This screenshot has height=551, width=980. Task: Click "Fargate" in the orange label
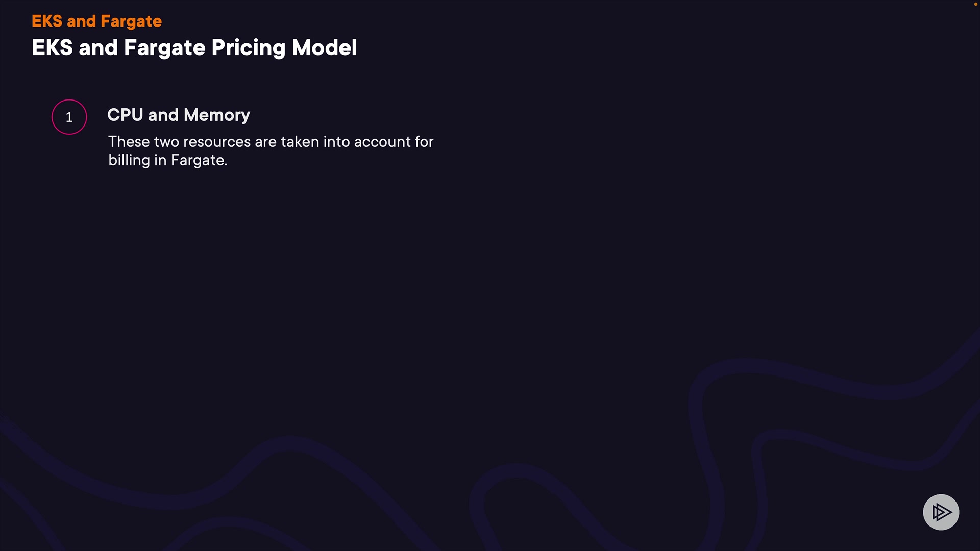click(131, 21)
